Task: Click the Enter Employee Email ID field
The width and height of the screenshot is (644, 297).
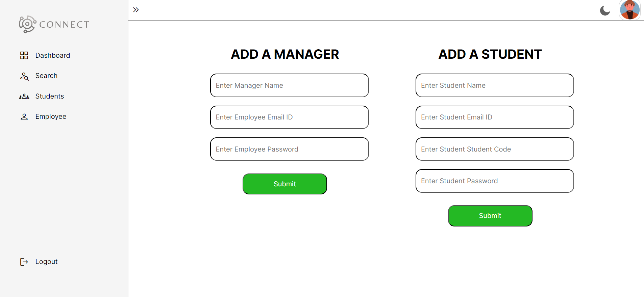Action: 289,117
